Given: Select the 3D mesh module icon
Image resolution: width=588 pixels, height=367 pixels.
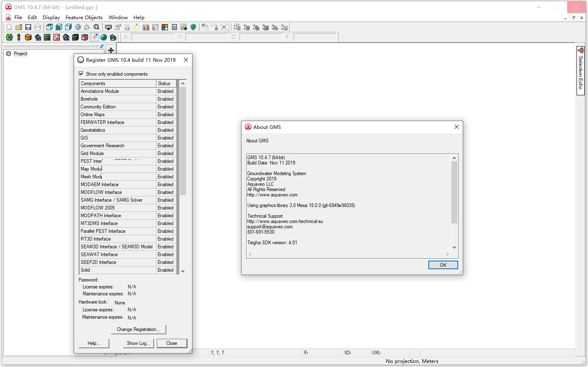Looking at the screenshot, I should pyautogui.click(x=66, y=37).
